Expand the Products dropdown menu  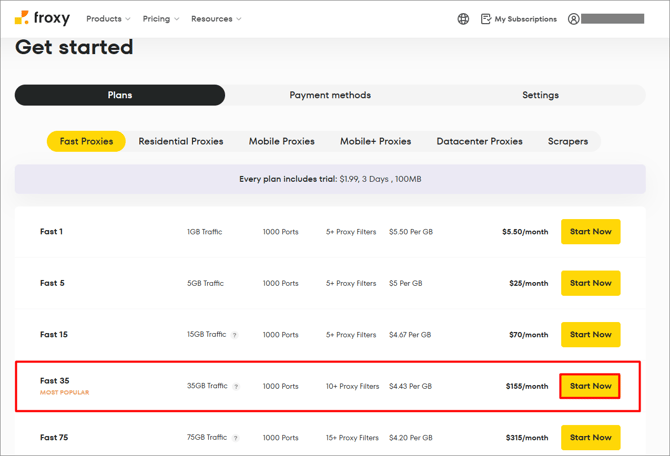click(x=108, y=19)
